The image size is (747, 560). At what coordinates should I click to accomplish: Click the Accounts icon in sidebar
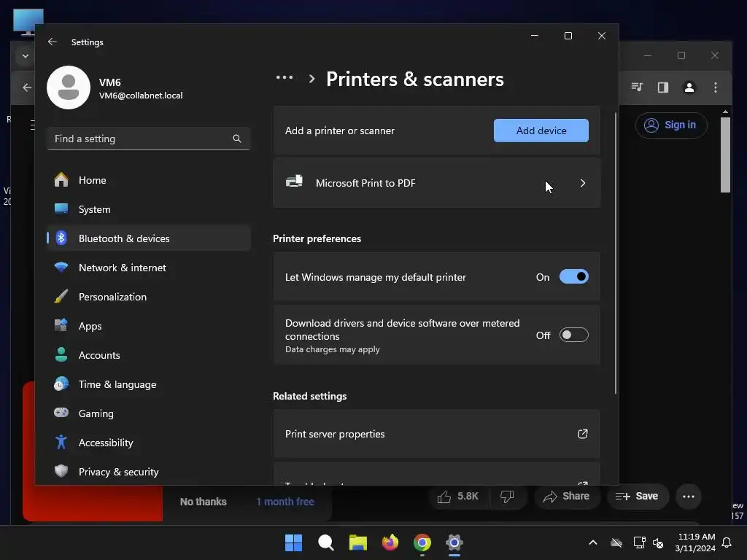point(61,355)
